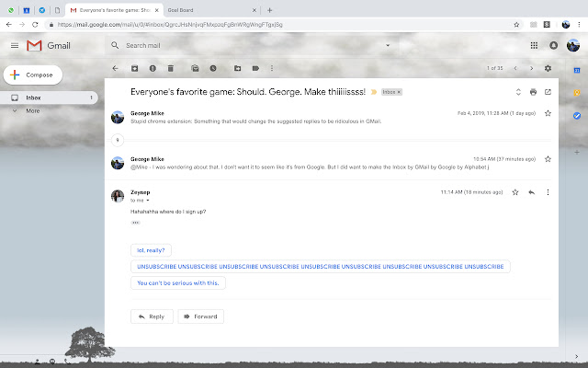588x368 pixels.
Task: Show details dropdown next to 'to me'
Action: 148,201
